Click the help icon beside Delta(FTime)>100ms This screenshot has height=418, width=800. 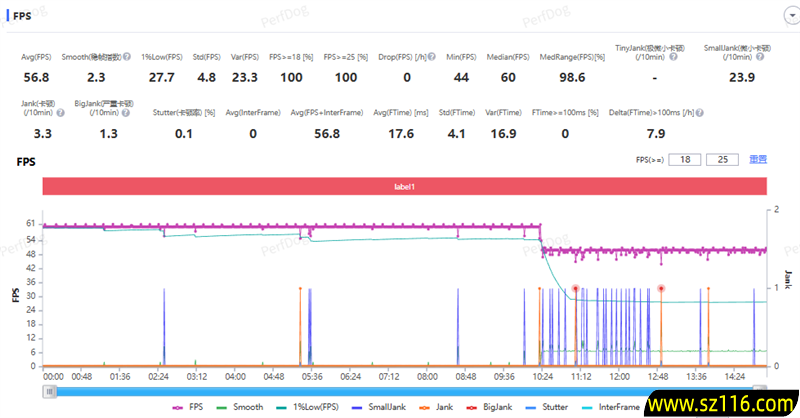coord(699,112)
